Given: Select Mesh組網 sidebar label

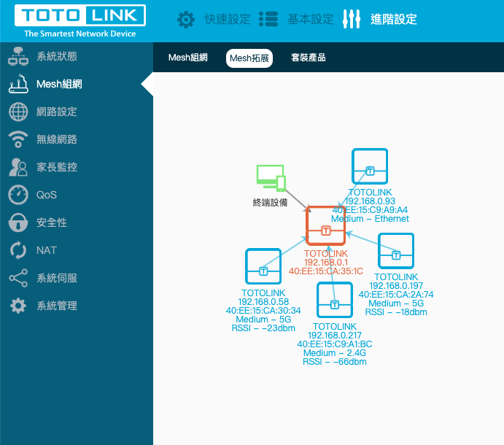Looking at the screenshot, I should point(60,84).
